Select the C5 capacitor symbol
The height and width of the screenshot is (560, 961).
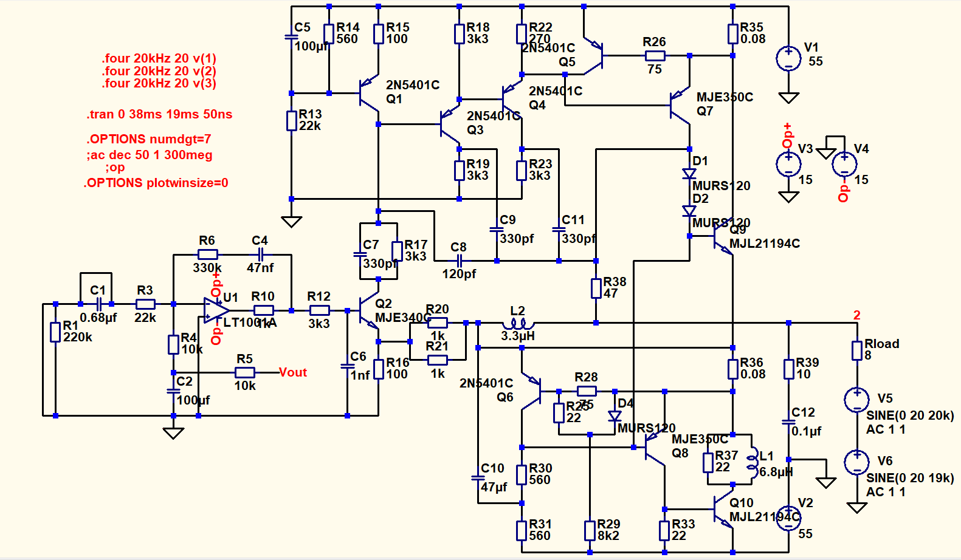[291, 37]
